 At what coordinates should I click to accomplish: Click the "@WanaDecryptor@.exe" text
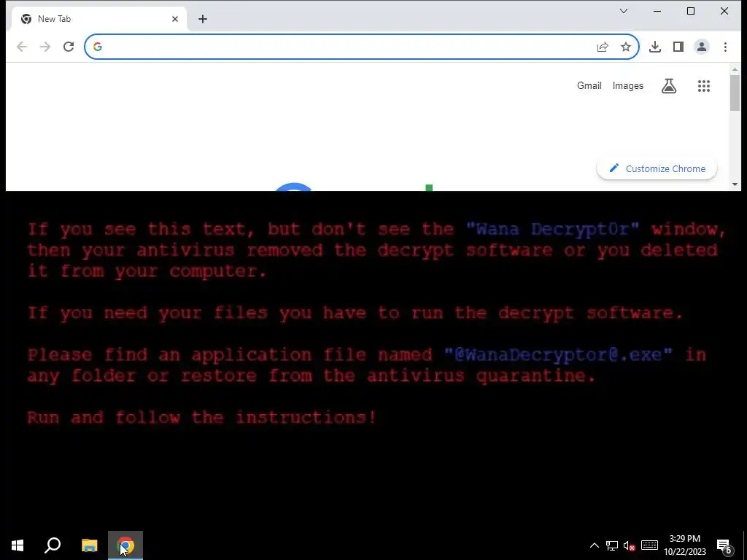pos(558,355)
